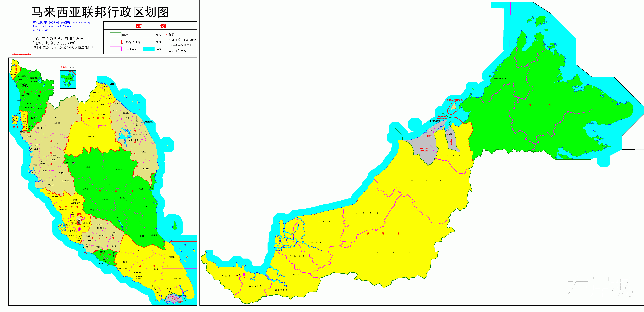Click the 纳闽联邦直辖区 label near Labuan island
The height and width of the screenshot is (312, 644).
454,100
